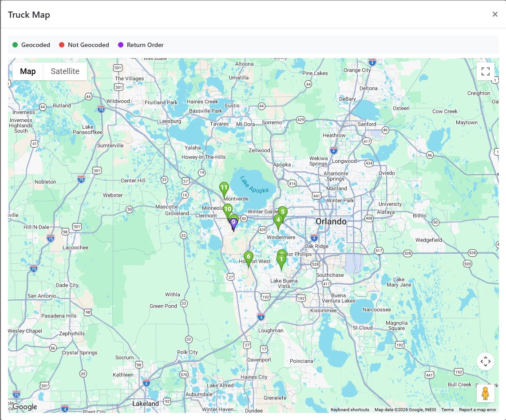The height and width of the screenshot is (420, 506).
Task: Select green stop marker number 10
Action: tap(228, 210)
